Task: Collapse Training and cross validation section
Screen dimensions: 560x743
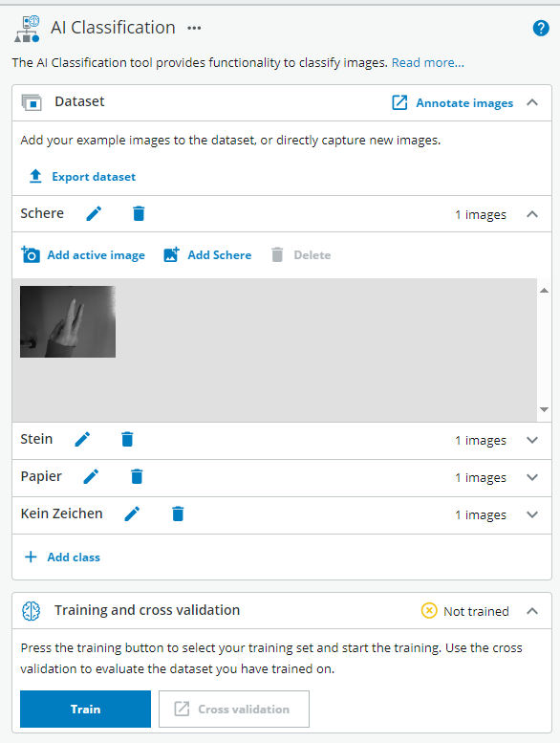Action: (x=532, y=611)
